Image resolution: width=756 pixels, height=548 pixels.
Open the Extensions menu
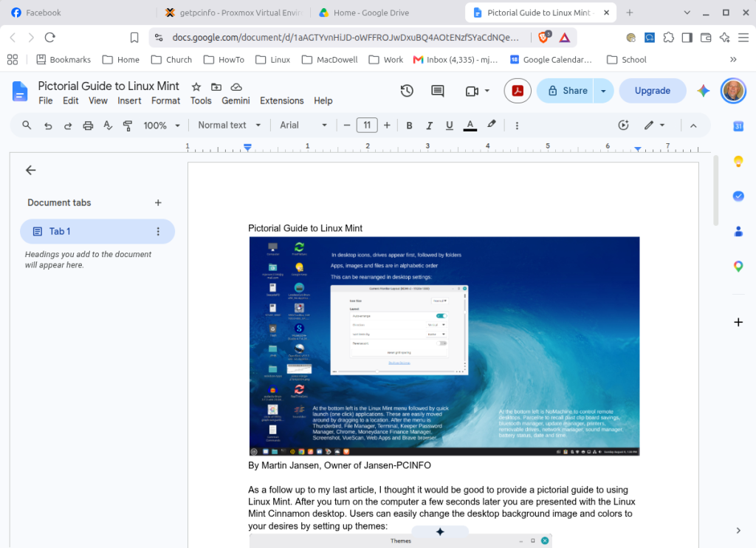coord(281,101)
